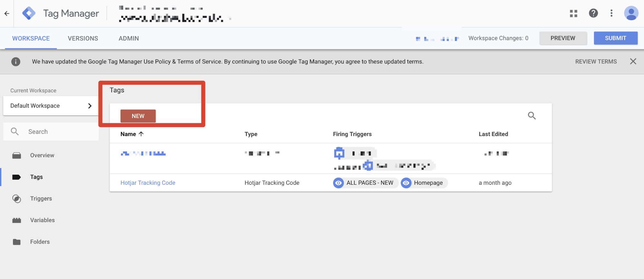Click the sort arrow next to Name
Screen dimensions: 644x279
(141, 134)
